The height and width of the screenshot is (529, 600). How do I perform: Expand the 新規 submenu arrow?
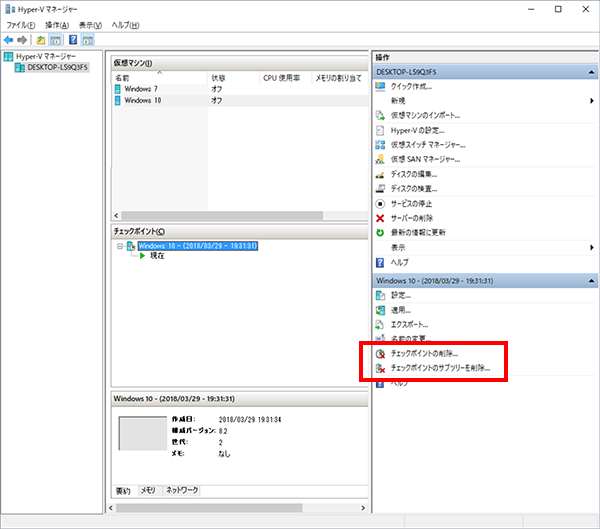[592, 101]
